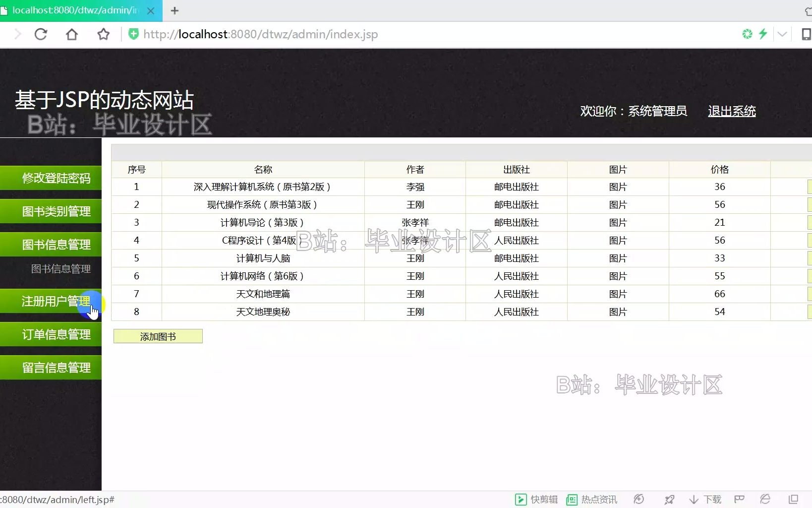Select book title 计算机导论（第3版）
Screen dimensions: 812x508
263,223
